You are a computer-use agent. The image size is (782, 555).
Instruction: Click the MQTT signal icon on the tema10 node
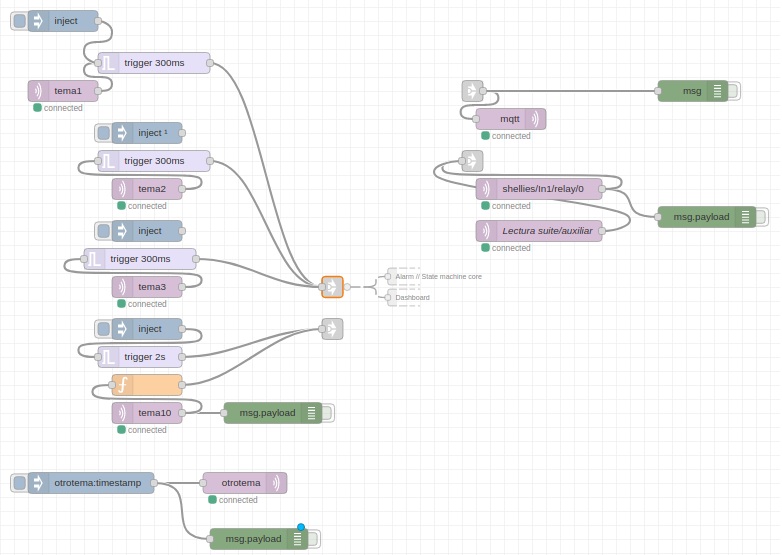[x=122, y=413]
